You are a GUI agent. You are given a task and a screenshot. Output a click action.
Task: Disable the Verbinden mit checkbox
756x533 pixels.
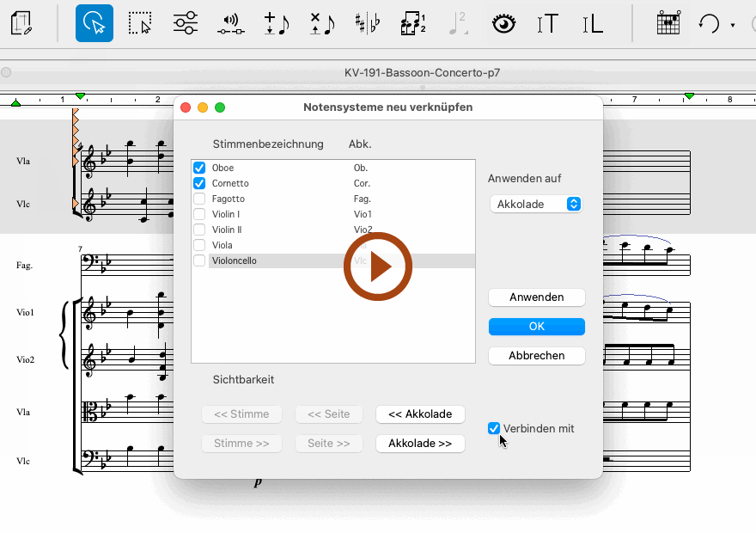pyautogui.click(x=494, y=428)
